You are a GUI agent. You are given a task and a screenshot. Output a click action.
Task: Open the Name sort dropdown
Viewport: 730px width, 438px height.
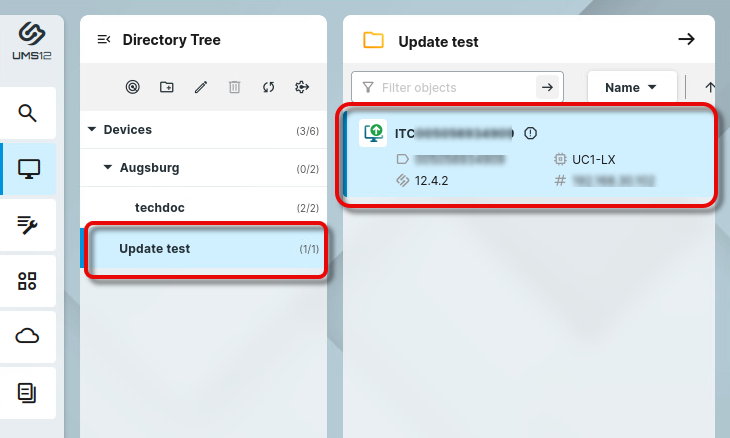632,88
